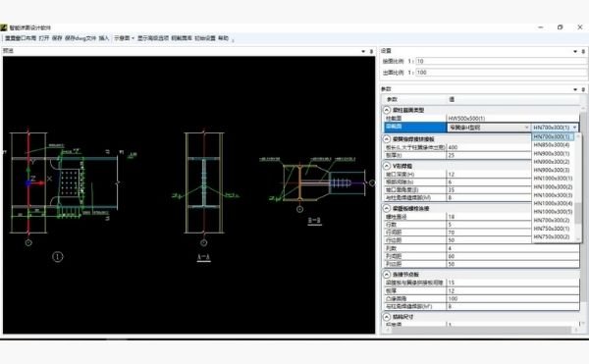589x364 pixels.
Task: Click the pin icon of preview panel
Action: click(x=371, y=51)
